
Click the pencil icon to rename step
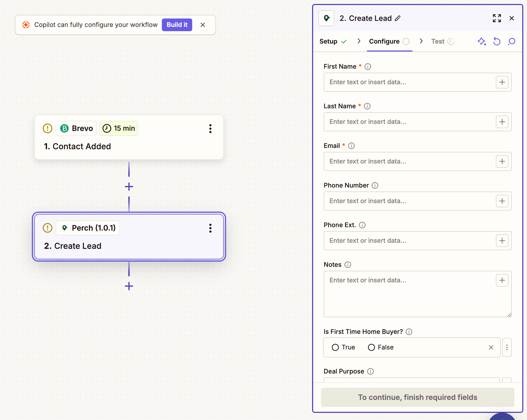point(398,18)
